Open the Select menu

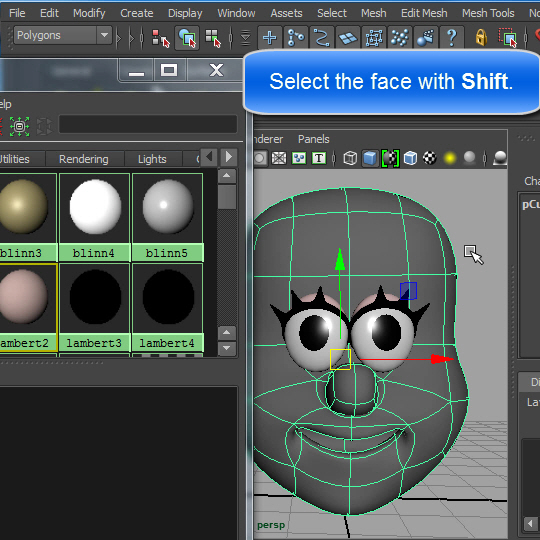pyautogui.click(x=332, y=13)
